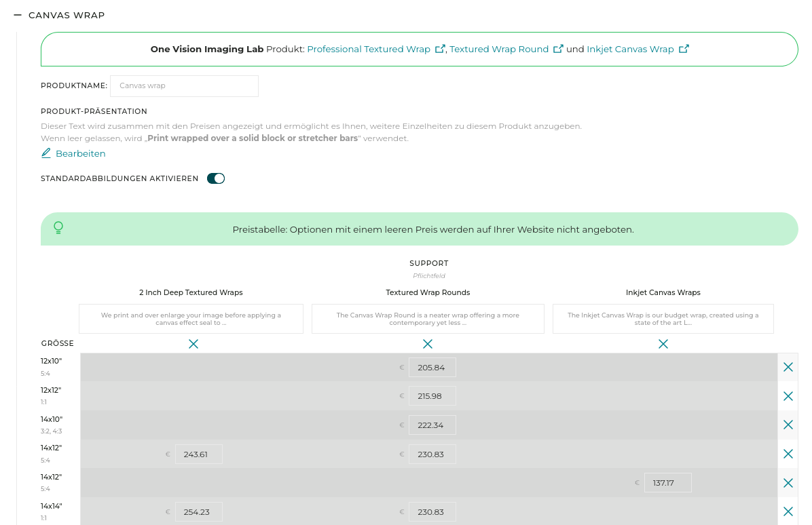Screen dimensions: 812x525
Task: Open the Professional Textured Wrap link
Action: 369,49
